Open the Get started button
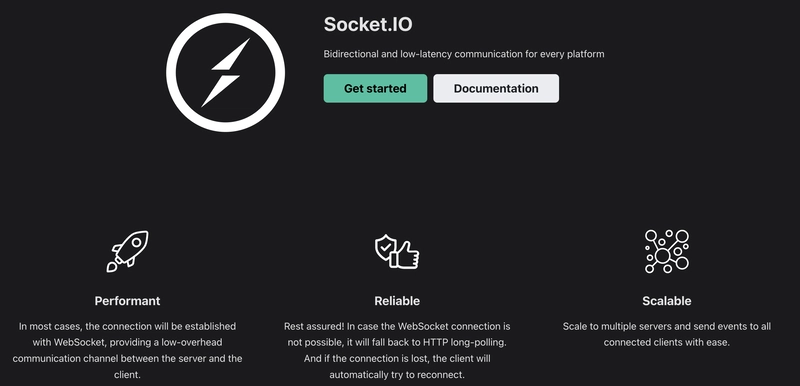 pos(375,88)
